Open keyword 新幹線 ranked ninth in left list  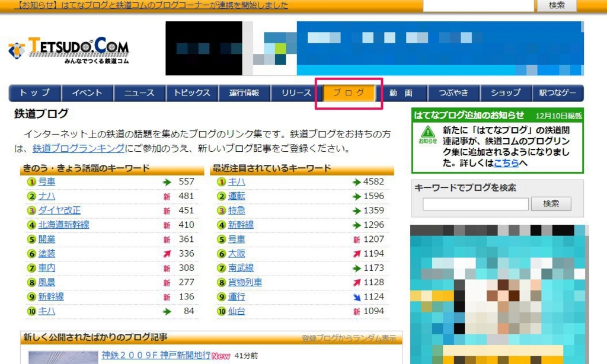click(x=51, y=296)
